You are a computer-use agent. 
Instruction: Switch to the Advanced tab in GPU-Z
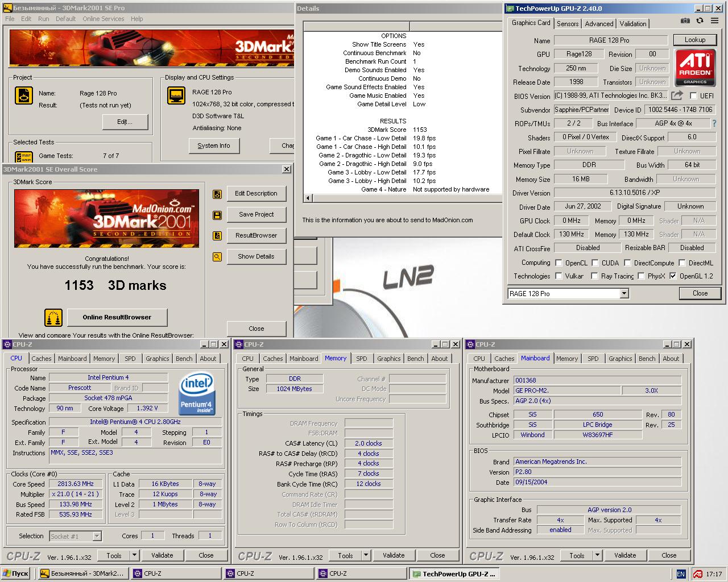tap(599, 24)
